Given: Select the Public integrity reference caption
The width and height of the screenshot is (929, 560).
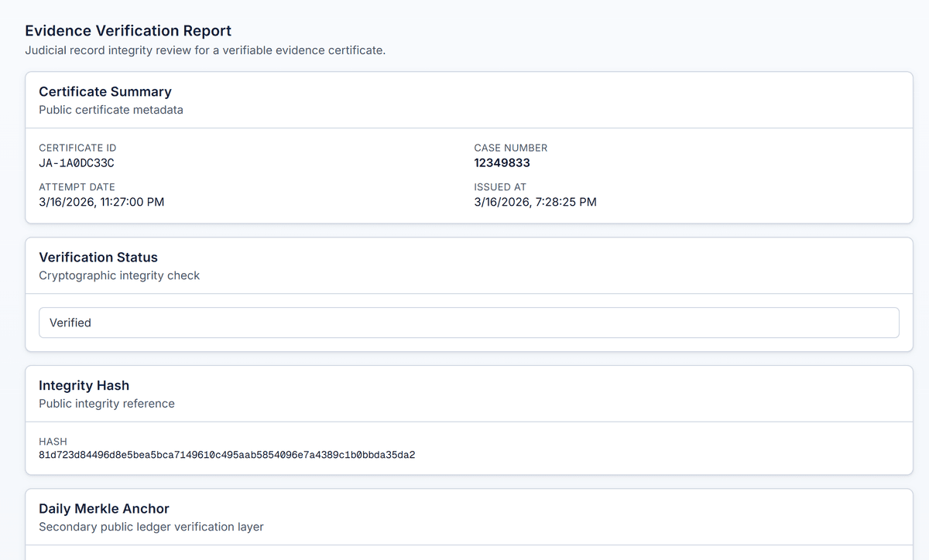Looking at the screenshot, I should point(107,404).
